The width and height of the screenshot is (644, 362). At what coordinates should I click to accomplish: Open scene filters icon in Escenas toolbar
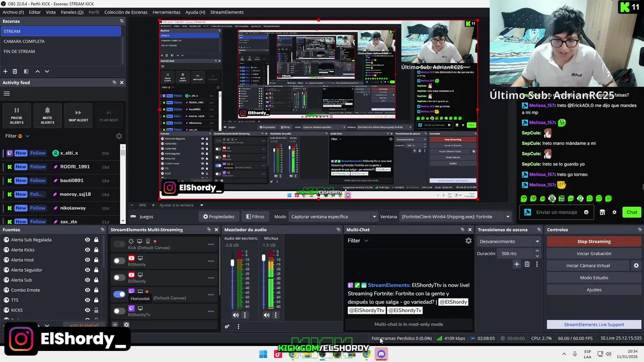pos(26,71)
